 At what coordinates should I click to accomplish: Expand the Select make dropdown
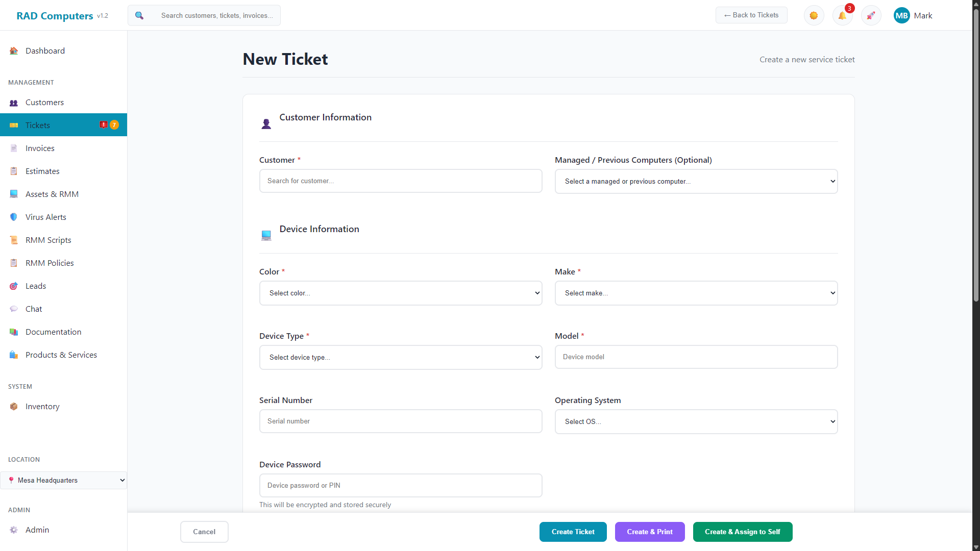pos(696,293)
